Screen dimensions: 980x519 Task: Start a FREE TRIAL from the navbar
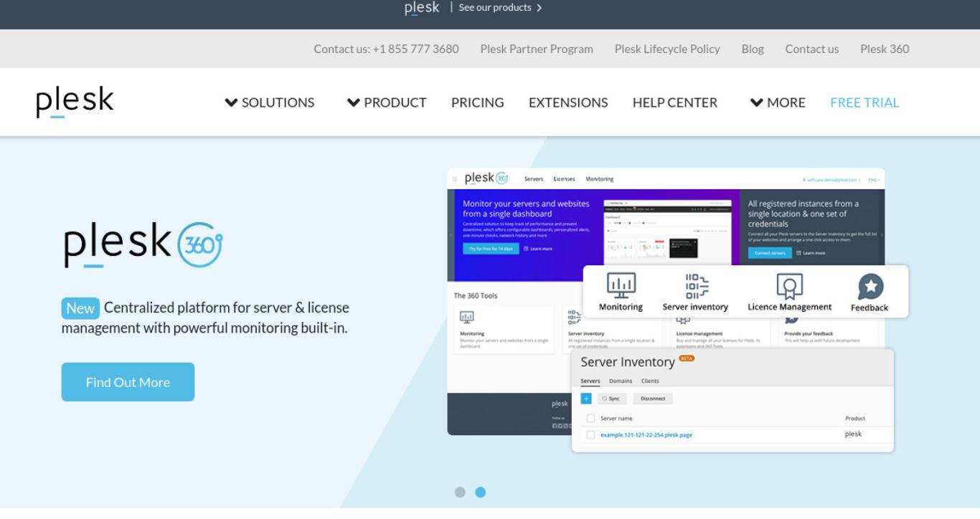pyautogui.click(x=864, y=103)
